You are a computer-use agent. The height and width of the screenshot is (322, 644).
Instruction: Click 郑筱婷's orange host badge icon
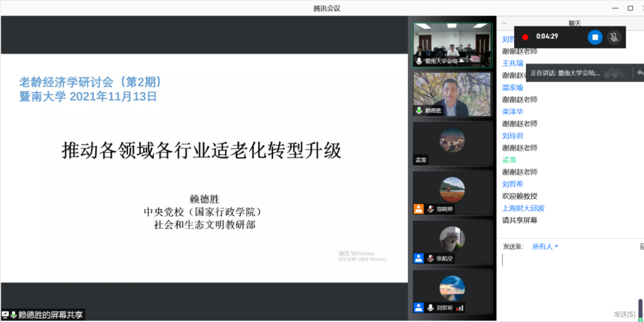pos(419,209)
